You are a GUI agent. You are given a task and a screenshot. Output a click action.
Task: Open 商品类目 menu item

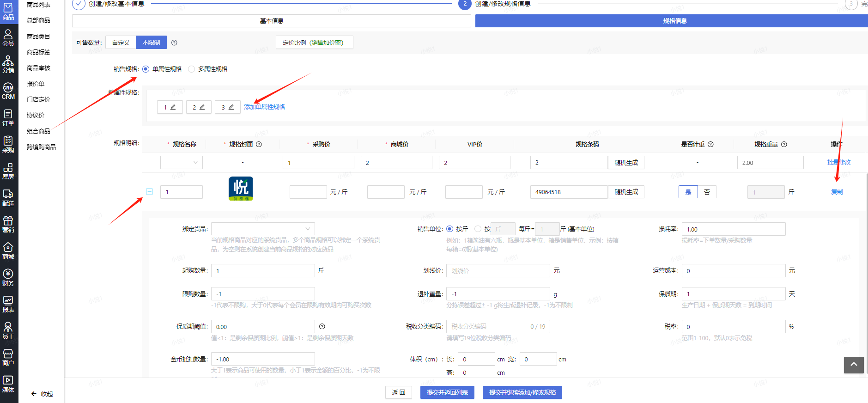38,37
